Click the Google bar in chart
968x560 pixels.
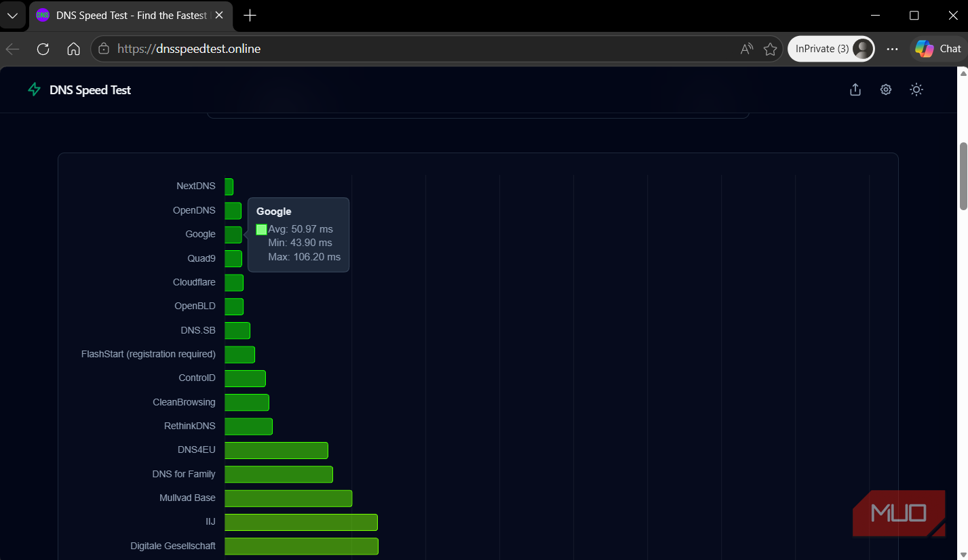(233, 235)
